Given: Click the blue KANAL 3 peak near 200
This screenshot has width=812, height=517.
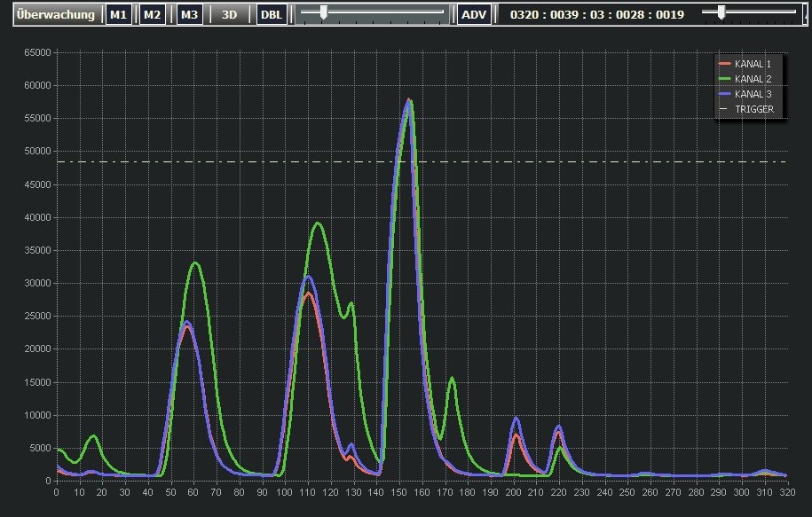Looking at the screenshot, I should click(516, 419).
